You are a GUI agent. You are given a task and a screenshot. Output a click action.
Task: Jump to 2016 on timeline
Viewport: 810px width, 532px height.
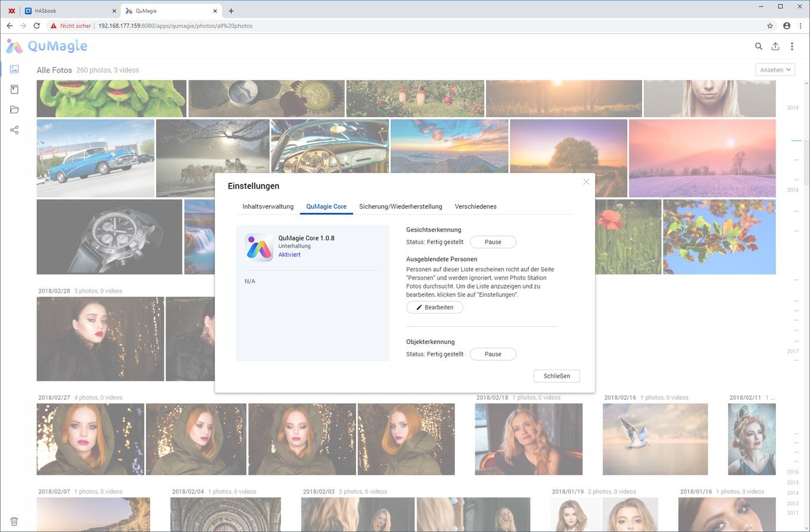tap(792, 472)
